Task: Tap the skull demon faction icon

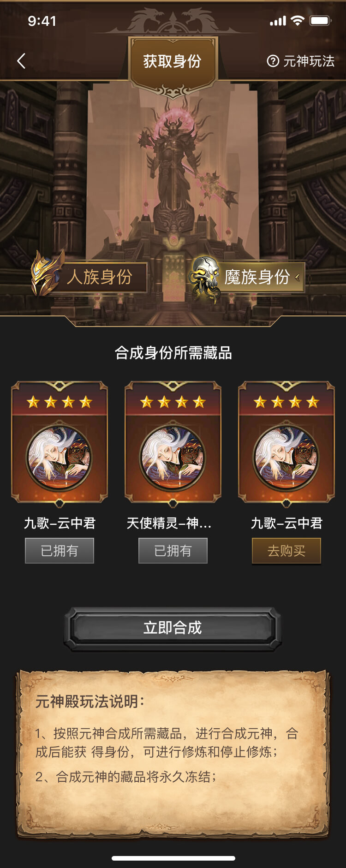Action: [205, 278]
